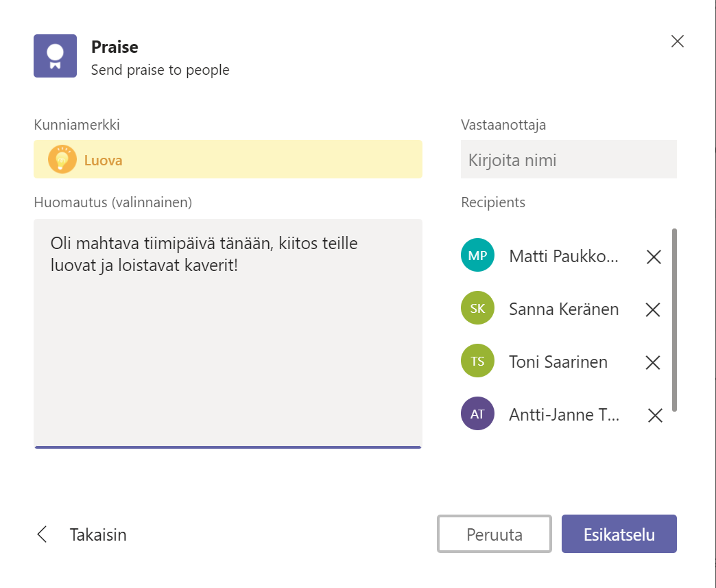Go back via Takaisin label
716x588 pixels.
[98, 534]
